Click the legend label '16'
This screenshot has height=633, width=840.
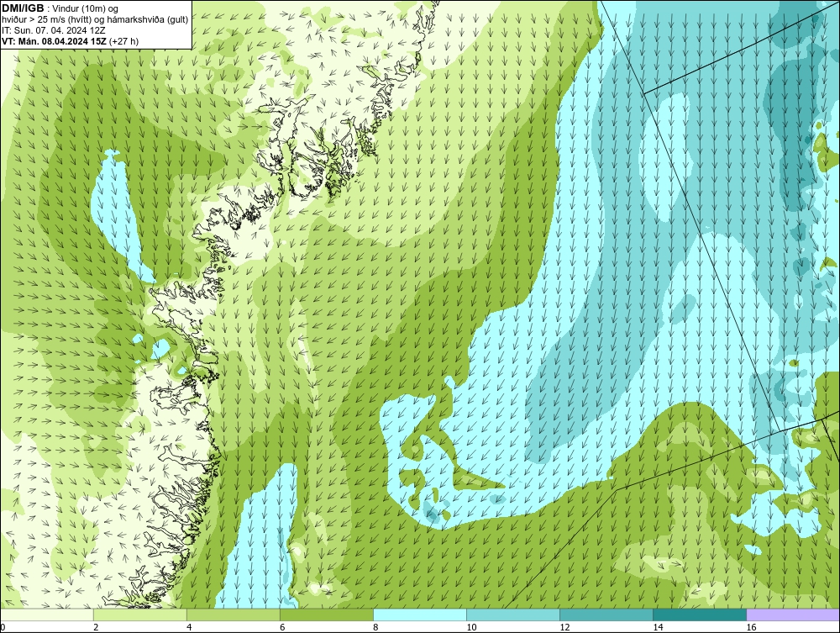(751, 627)
